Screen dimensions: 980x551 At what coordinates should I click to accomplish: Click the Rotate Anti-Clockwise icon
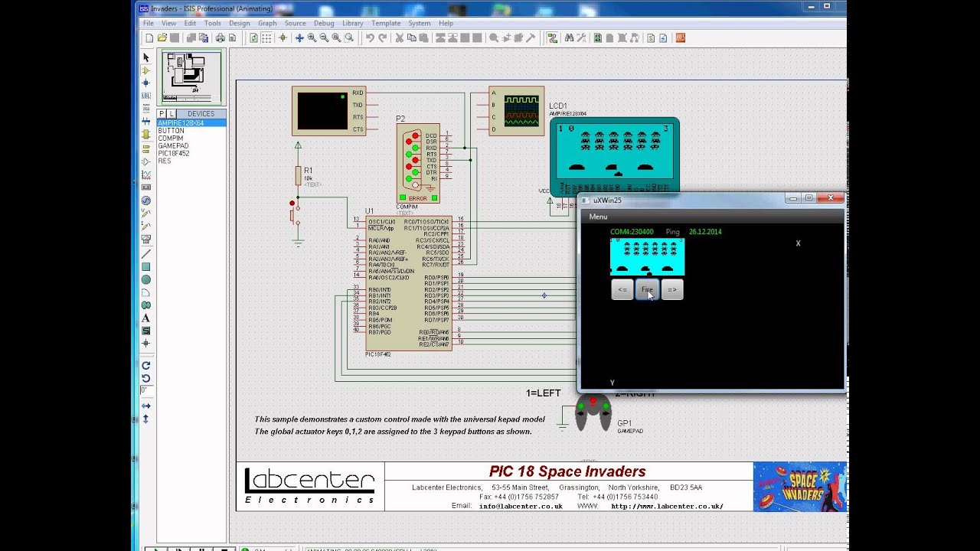pyautogui.click(x=145, y=378)
